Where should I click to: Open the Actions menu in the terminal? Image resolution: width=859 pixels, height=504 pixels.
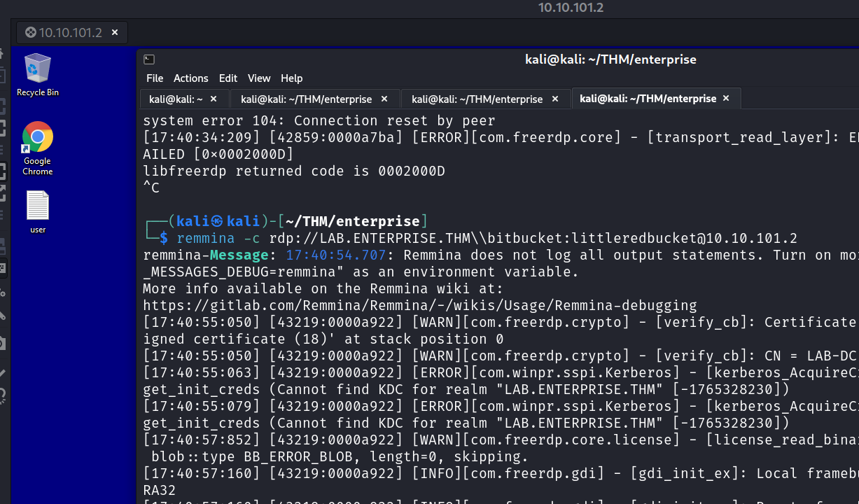(191, 78)
